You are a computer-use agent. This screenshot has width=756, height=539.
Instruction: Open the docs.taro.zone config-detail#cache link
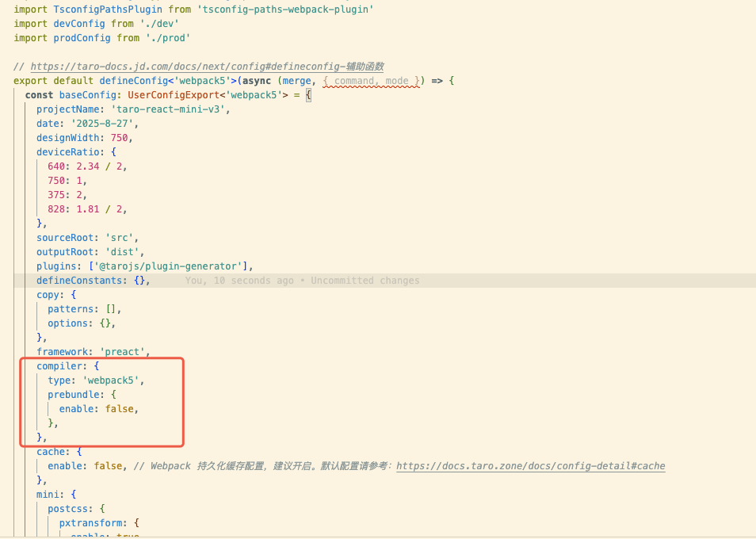(531, 466)
